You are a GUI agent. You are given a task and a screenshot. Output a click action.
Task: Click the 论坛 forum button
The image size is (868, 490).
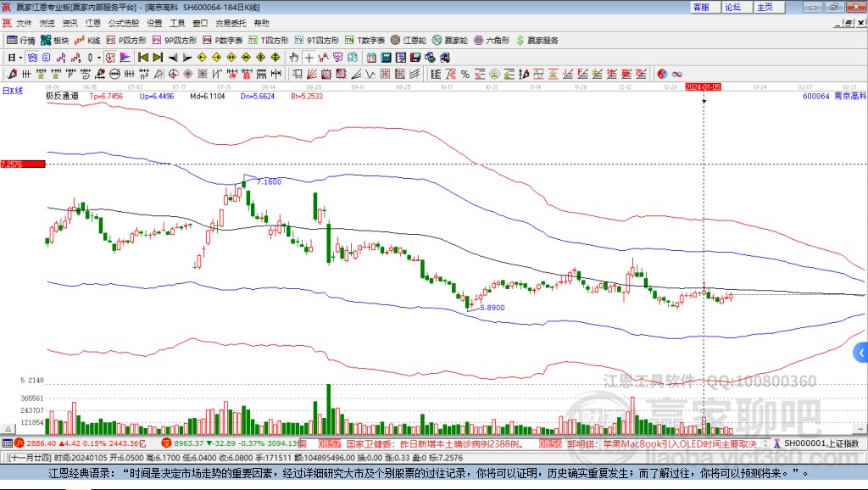pos(732,7)
